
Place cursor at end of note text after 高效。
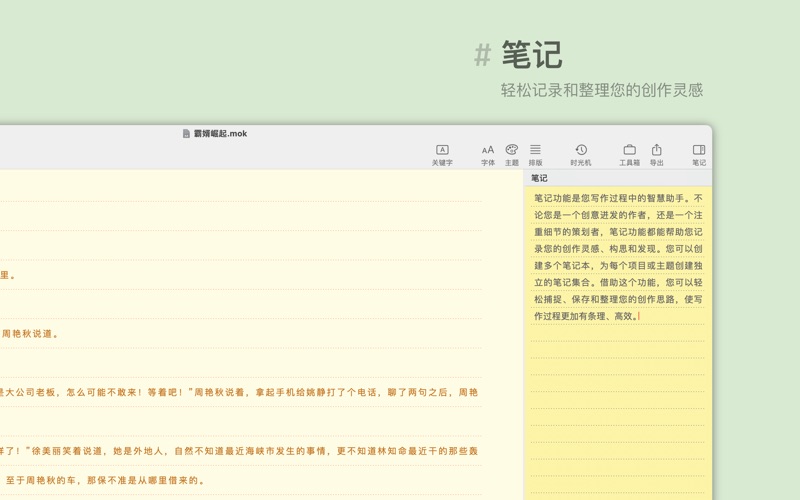click(x=639, y=316)
